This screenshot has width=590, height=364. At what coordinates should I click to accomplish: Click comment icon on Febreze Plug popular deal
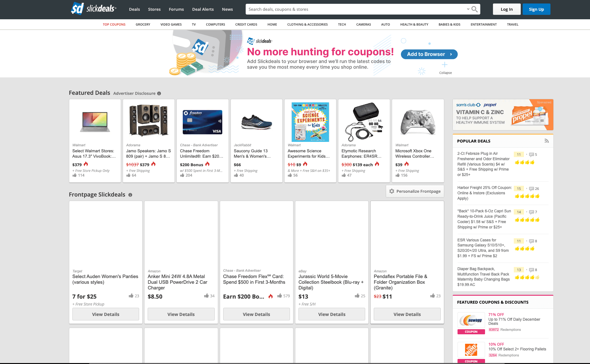[532, 155]
